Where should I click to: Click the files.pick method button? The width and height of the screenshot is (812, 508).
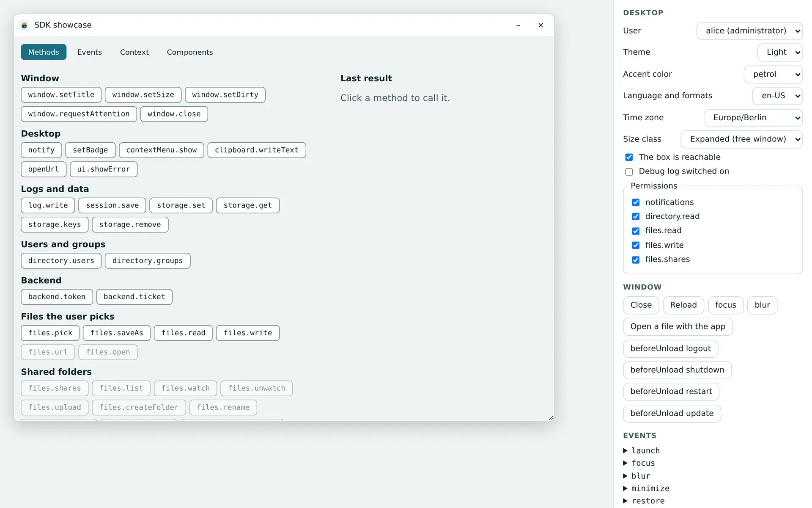click(x=50, y=333)
